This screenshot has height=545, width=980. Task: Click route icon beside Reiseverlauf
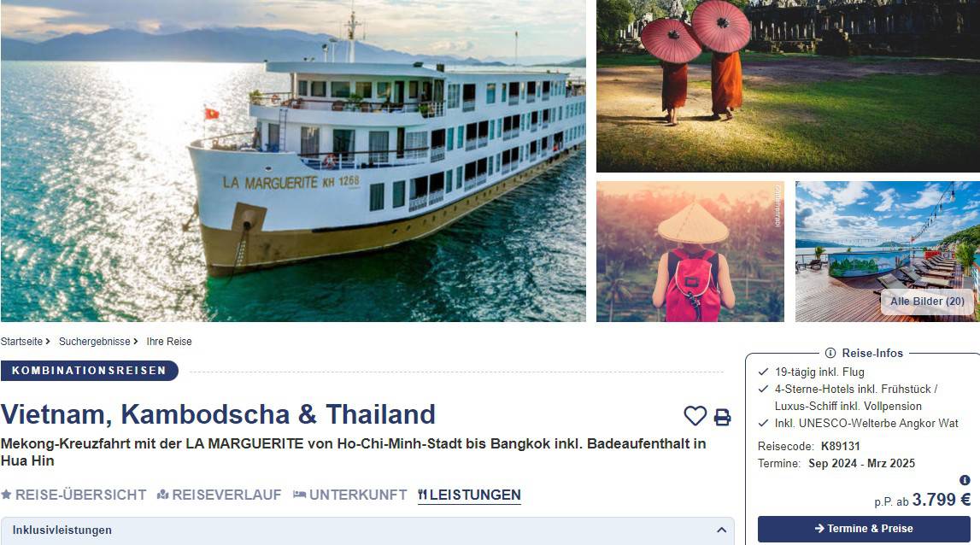(x=163, y=495)
